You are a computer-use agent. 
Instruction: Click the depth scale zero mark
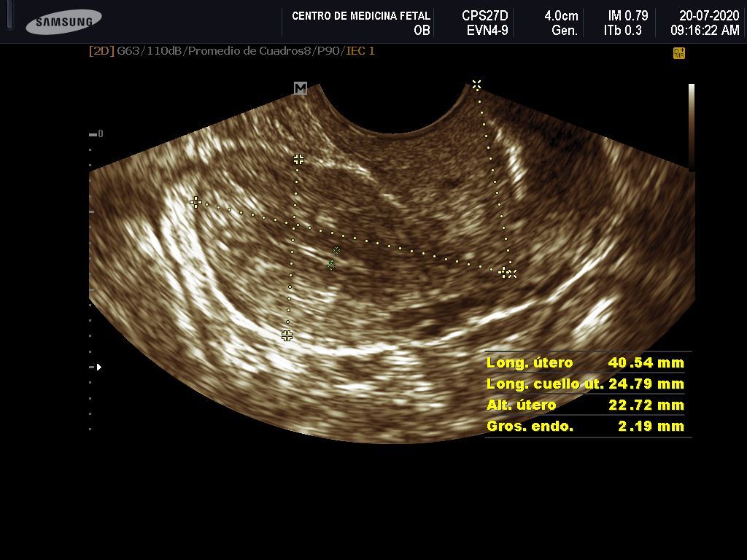point(96,134)
